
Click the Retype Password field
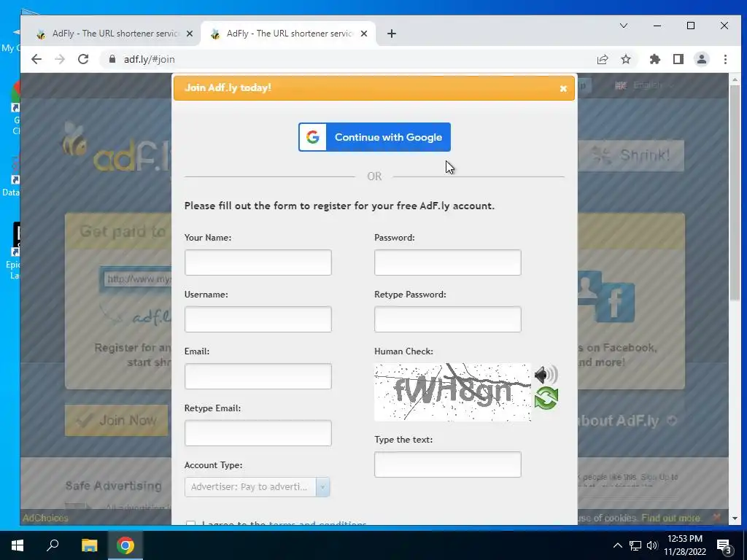tap(448, 319)
